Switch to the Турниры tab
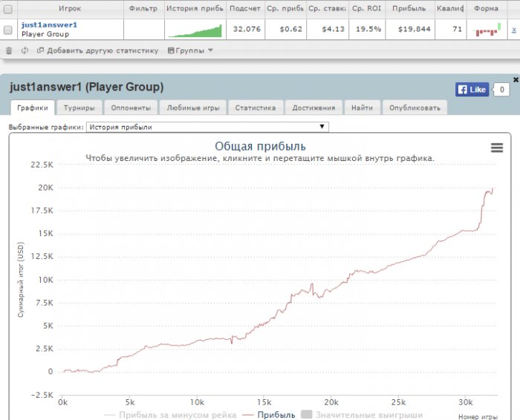Viewport: 520px width, 420px height. click(79, 108)
